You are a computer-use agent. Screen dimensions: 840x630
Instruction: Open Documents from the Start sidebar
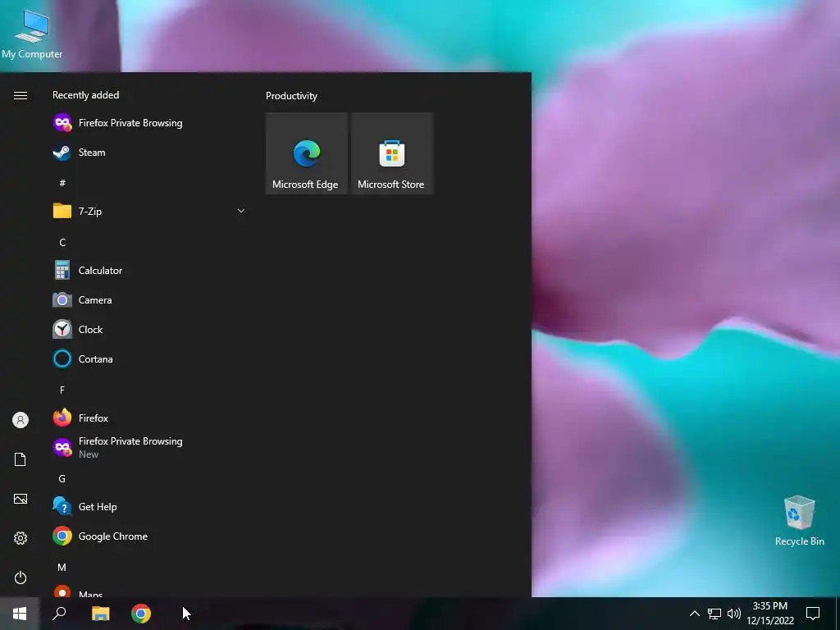click(21, 459)
